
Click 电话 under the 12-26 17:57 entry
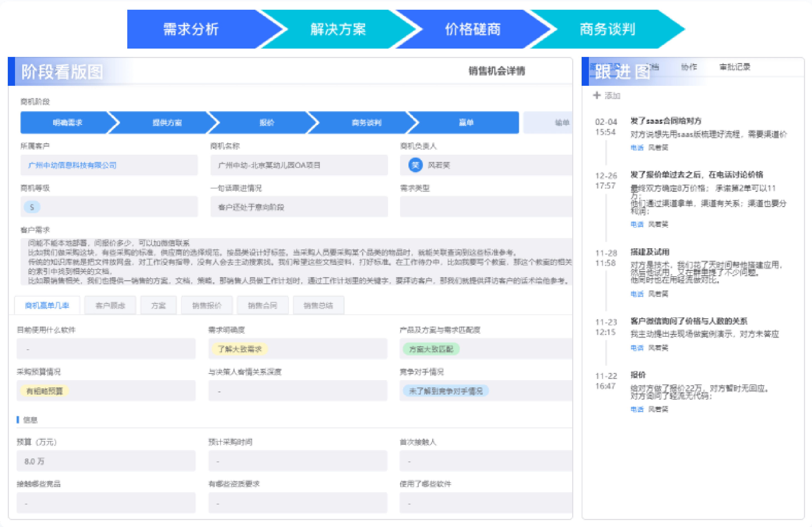637,224
